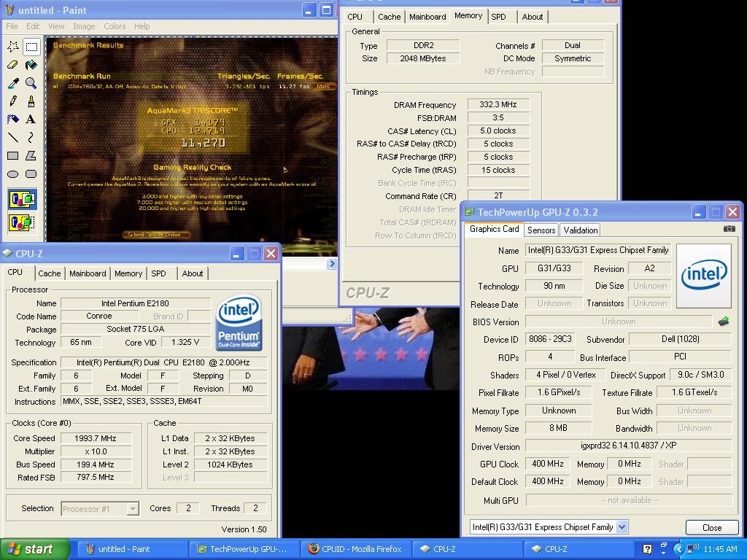
Task: Click Paint horizontal scrollbar right arrow
Action: pyautogui.click(x=332, y=263)
